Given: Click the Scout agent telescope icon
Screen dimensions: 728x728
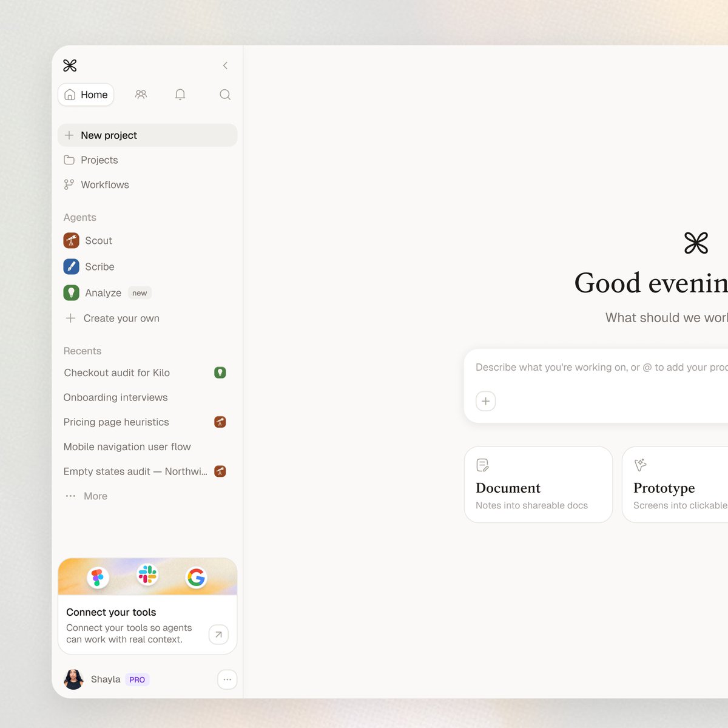Looking at the screenshot, I should 72,240.
